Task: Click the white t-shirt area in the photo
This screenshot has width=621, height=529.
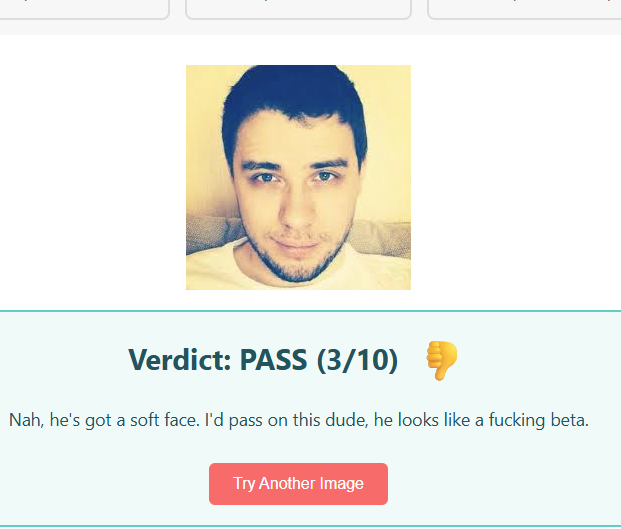Action: click(214, 271)
